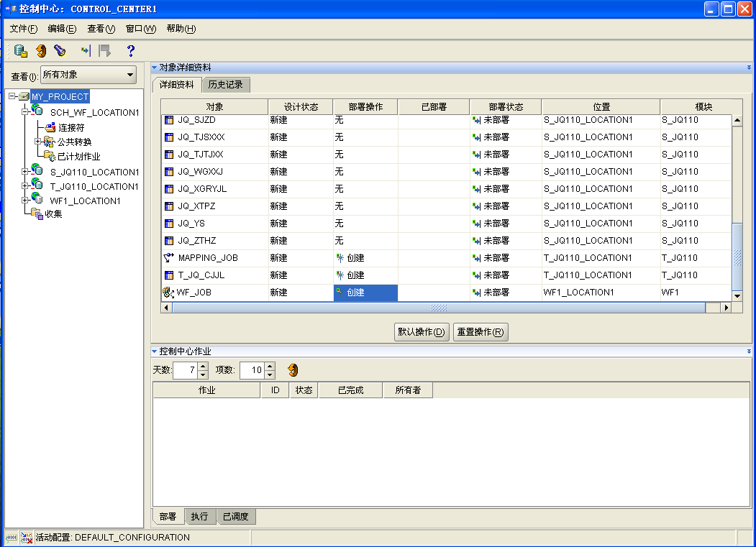Click the 天数 input field

click(x=186, y=370)
